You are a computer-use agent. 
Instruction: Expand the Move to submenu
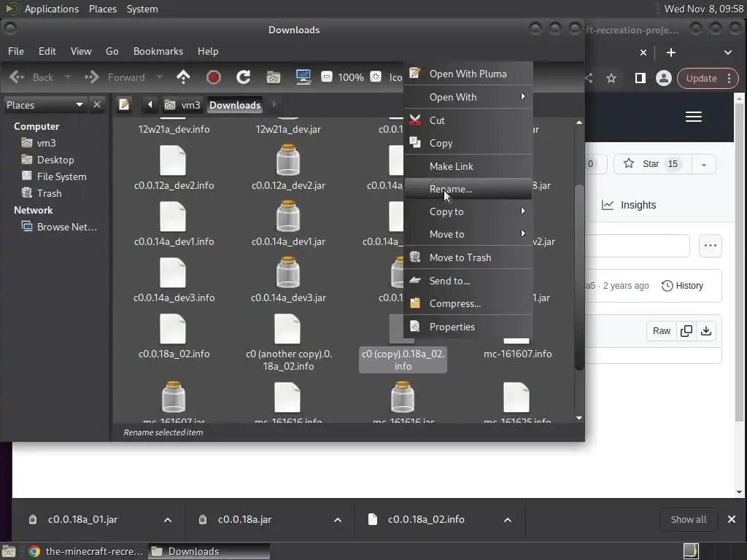click(468, 234)
